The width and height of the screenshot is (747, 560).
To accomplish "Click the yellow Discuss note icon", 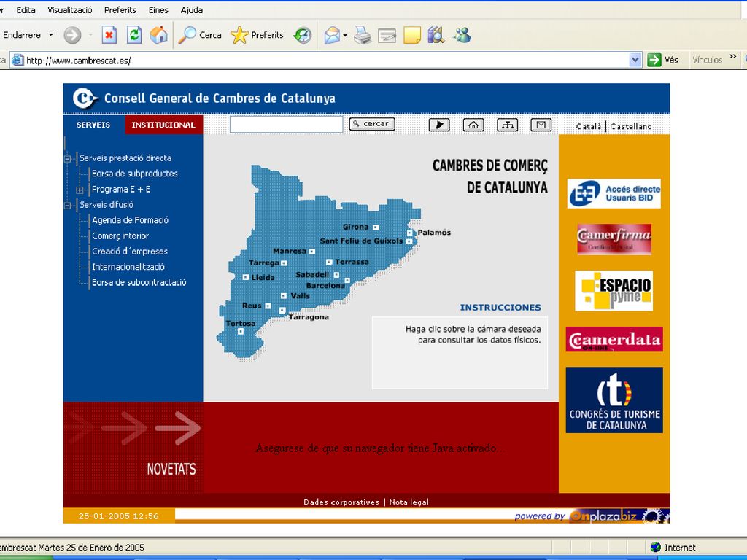I will pyautogui.click(x=412, y=35).
